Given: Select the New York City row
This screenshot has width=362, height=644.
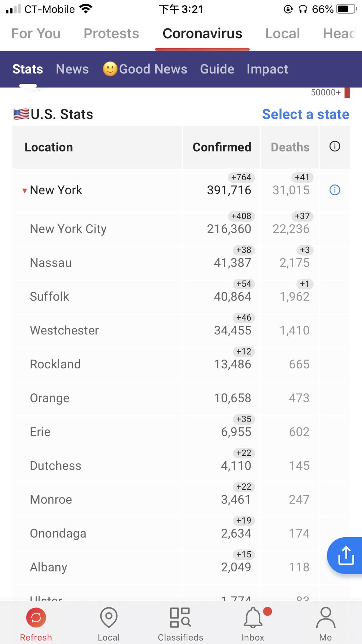Looking at the screenshot, I should 181,229.
